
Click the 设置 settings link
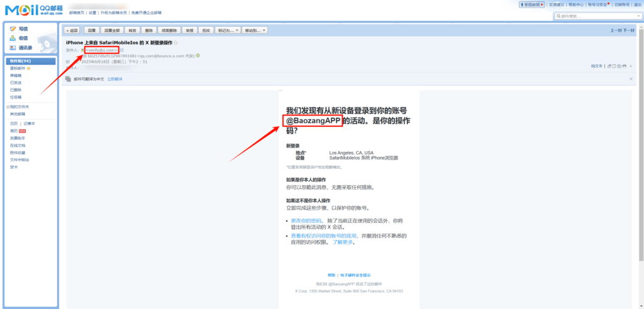click(92, 13)
